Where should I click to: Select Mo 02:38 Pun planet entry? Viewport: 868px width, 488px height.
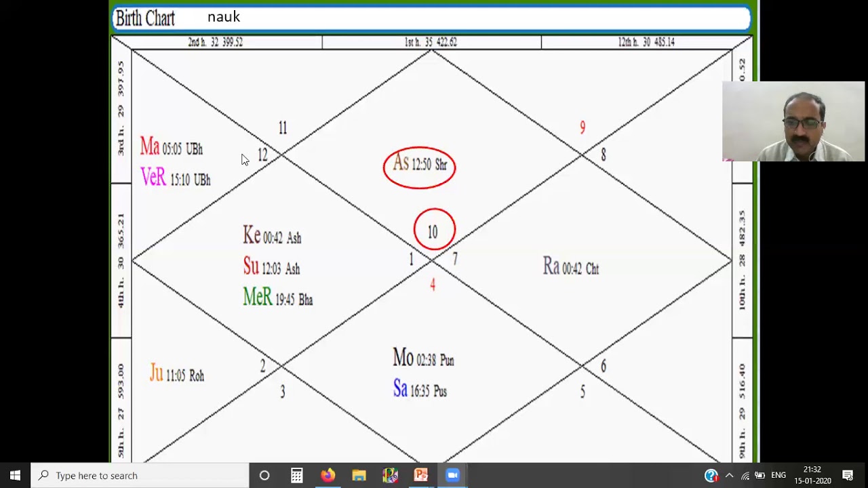pos(423,359)
